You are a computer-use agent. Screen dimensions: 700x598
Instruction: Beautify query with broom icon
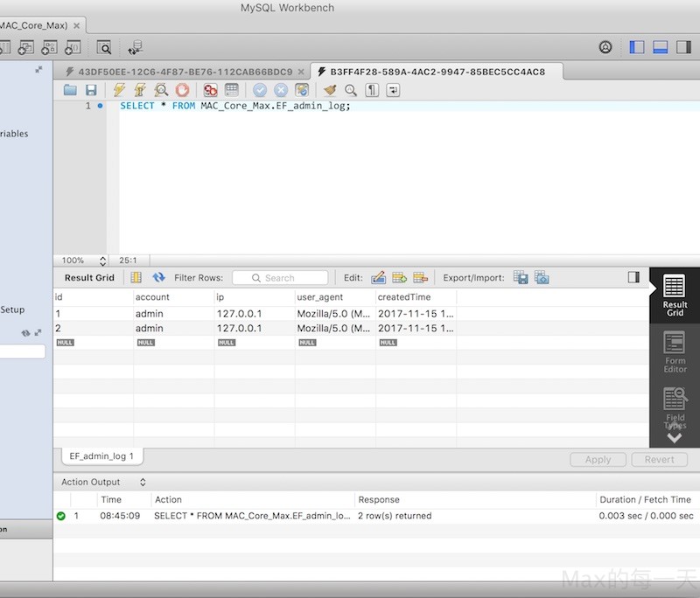tap(330, 90)
